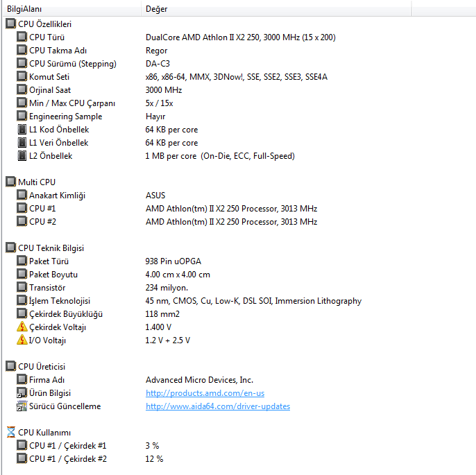Image resolution: width=476 pixels, height=475 pixels.
Task: Click the icon next to Engineering Sample
Action: point(22,116)
